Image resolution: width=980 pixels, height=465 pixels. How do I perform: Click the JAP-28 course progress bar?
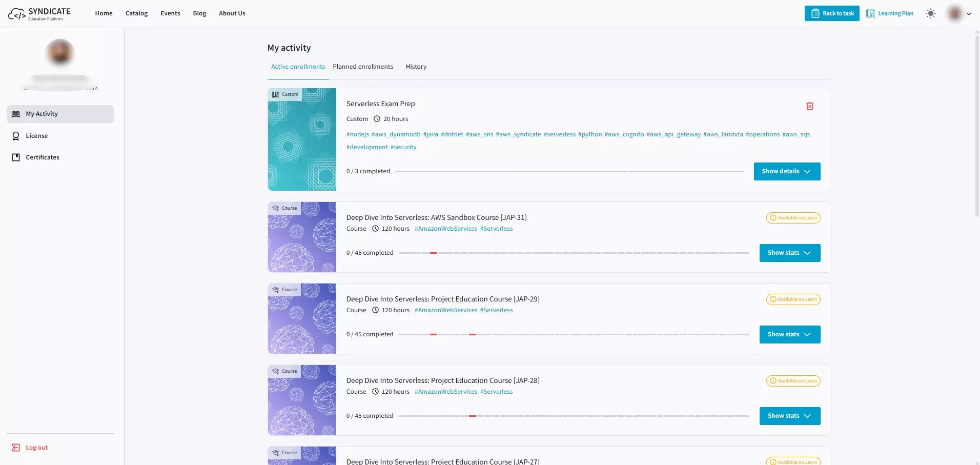point(574,416)
